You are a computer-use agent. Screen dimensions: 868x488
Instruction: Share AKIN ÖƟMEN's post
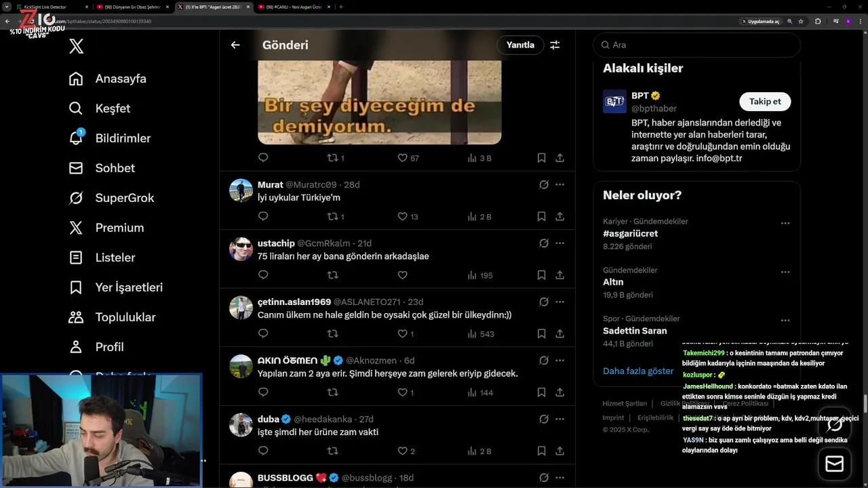click(560, 392)
